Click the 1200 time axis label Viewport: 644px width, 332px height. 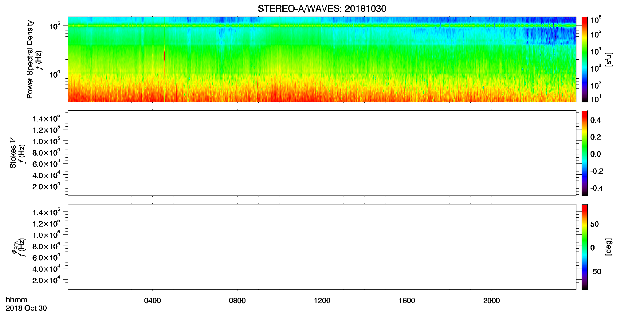coord(322,301)
